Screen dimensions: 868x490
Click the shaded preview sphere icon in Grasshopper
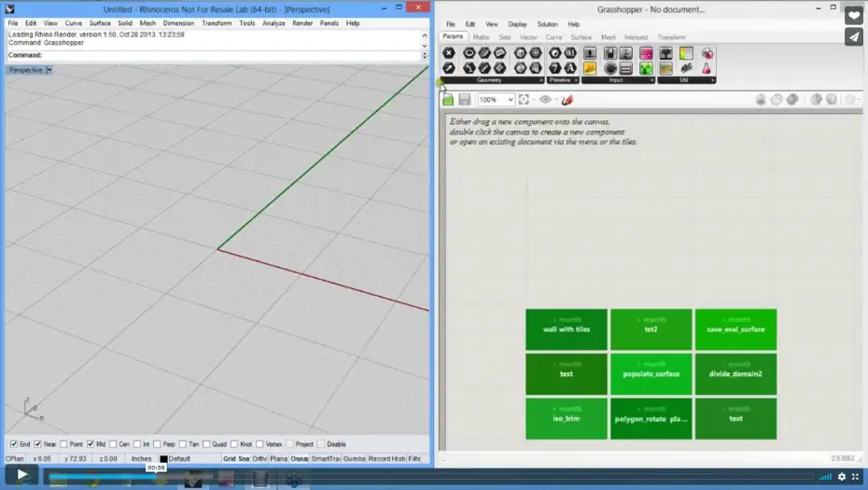[x=792, y=99]
